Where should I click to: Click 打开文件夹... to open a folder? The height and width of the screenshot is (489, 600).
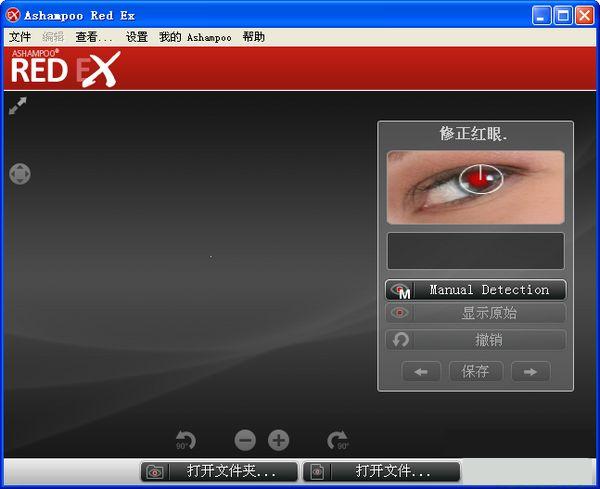click(x=219, y=471)
